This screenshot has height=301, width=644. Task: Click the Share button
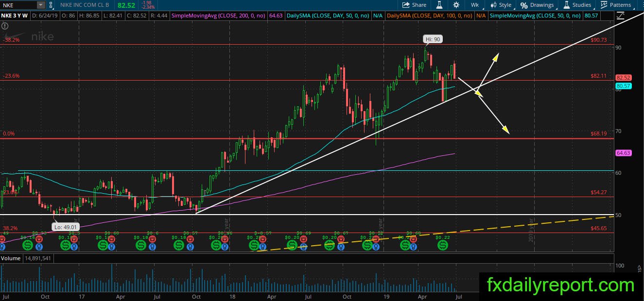(414, 5)
